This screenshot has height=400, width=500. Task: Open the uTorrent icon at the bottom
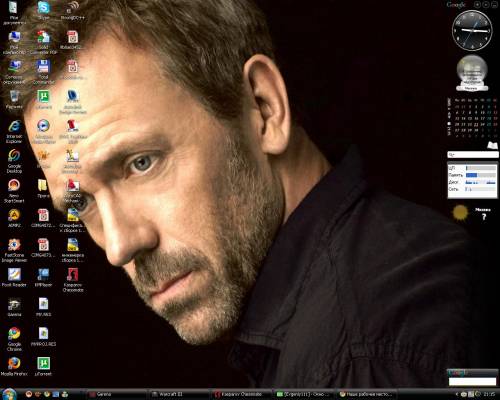click(43, 367)
